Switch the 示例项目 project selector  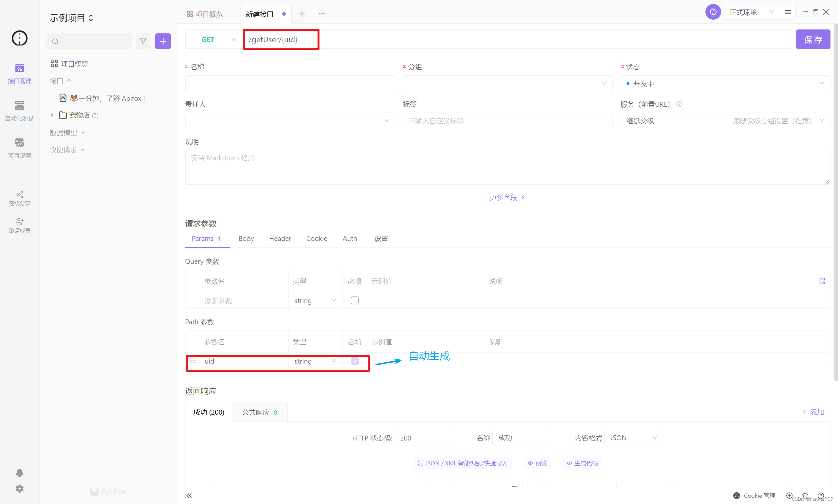pyautogui.click(x=71, y=18)
